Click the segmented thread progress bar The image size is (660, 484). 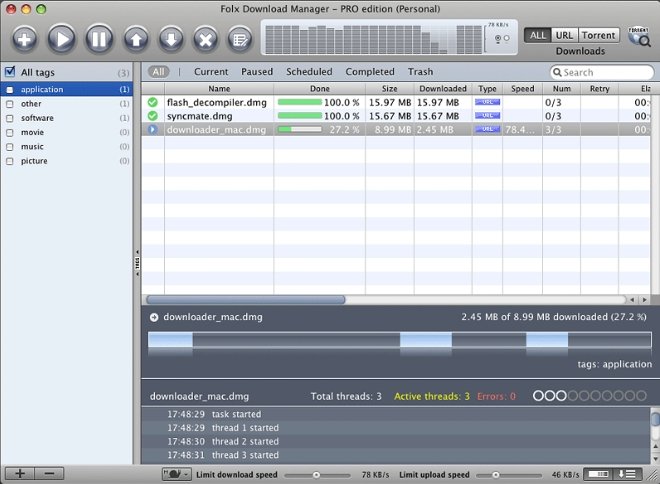(x=399, y=340)
